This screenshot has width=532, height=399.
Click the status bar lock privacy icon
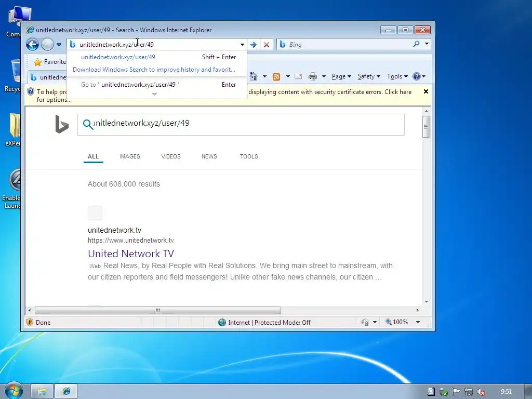click(x=365, y=322)
